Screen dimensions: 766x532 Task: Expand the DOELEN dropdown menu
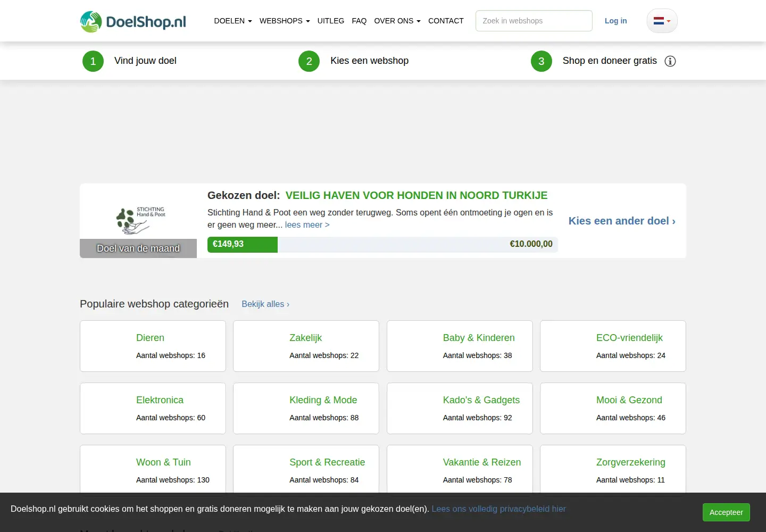coord(233,21)
